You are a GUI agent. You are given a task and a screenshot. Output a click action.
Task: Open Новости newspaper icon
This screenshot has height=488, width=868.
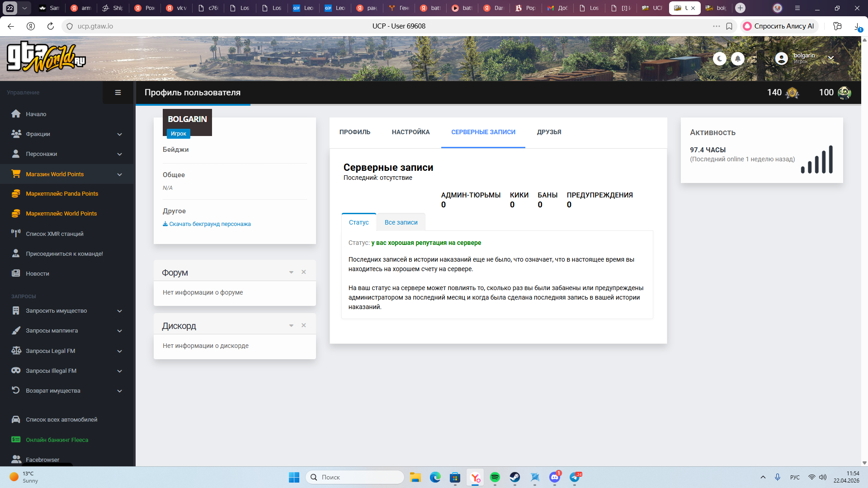coord(16,273)
